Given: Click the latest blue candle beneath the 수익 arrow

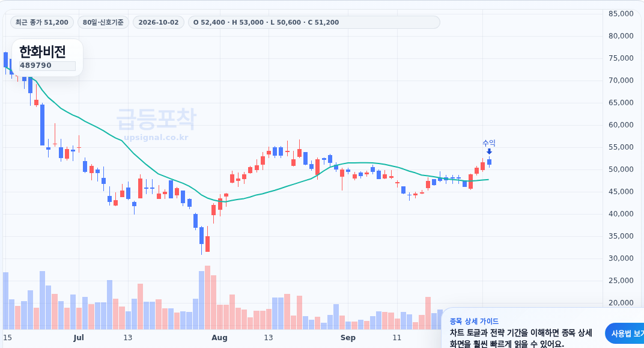Looking at the screenshot, I should (489, 162).
